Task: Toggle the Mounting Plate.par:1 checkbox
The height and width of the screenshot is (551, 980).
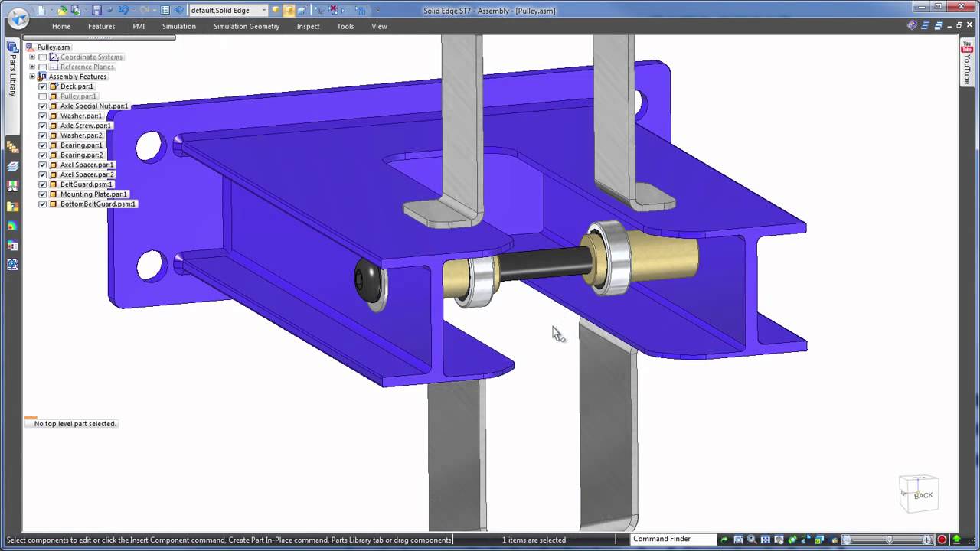Action: point(43,194)
